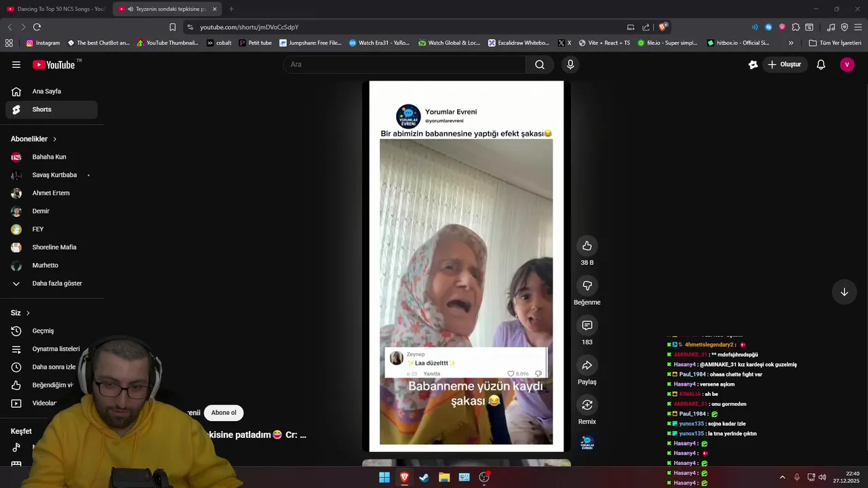Open the Brave VPN shield icon
The height and width of the screenshot is (488, 868).
click(x=844, y=27)
